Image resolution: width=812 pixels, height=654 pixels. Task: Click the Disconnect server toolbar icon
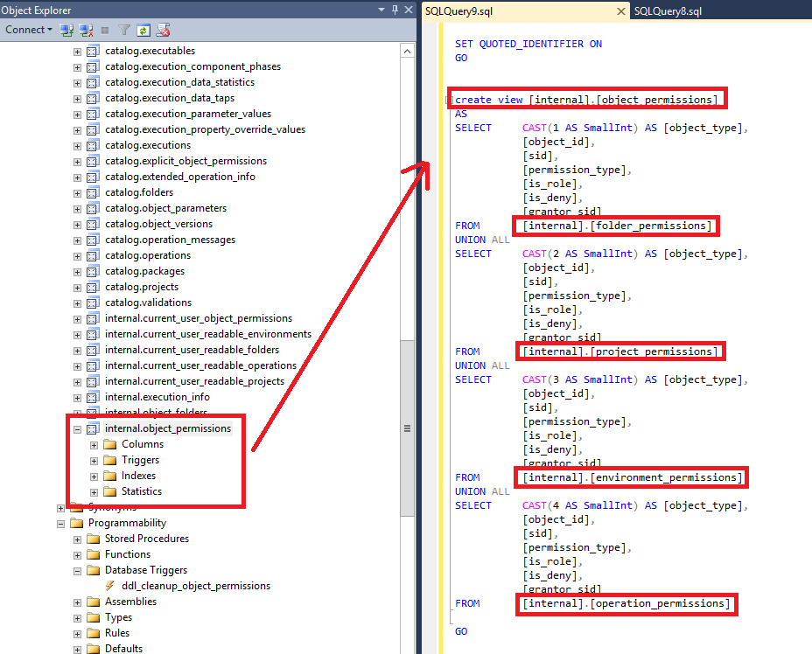[86, 30]
